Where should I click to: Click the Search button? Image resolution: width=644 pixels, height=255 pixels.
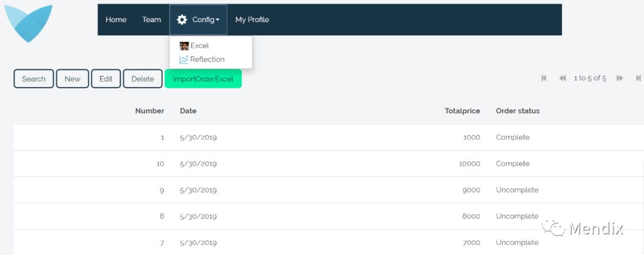pyautogui.click(x=33, y=79)
